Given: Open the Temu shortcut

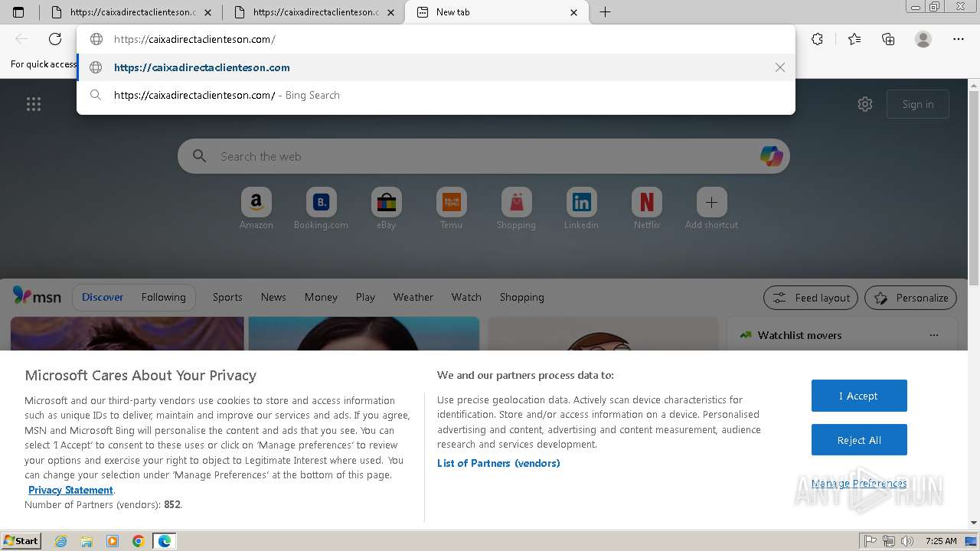Looking at the screenshot, I should [452, 209].
